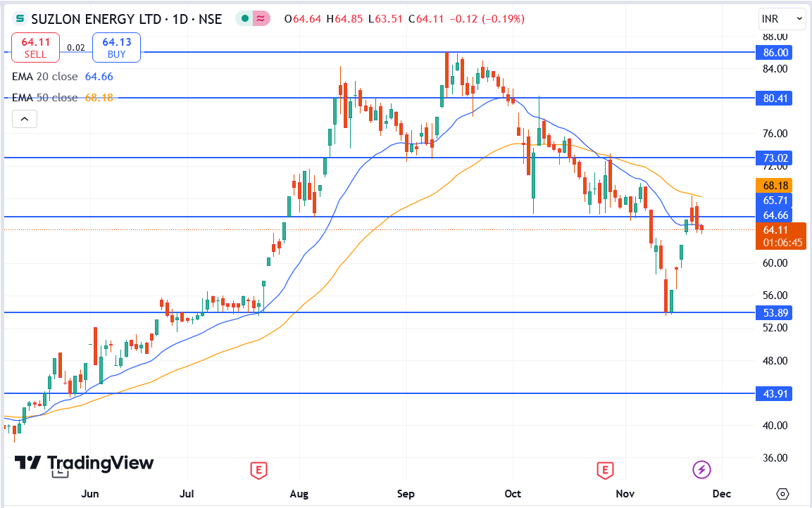Open the INR currency dropdown
The height and width of the screenshot is (508, 812).
(x=782, y=19)
